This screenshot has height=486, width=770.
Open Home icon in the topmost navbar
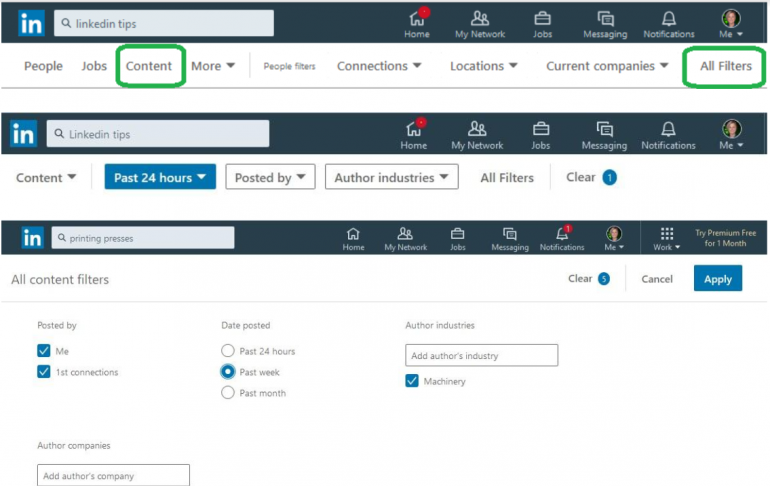coord(417,19)
